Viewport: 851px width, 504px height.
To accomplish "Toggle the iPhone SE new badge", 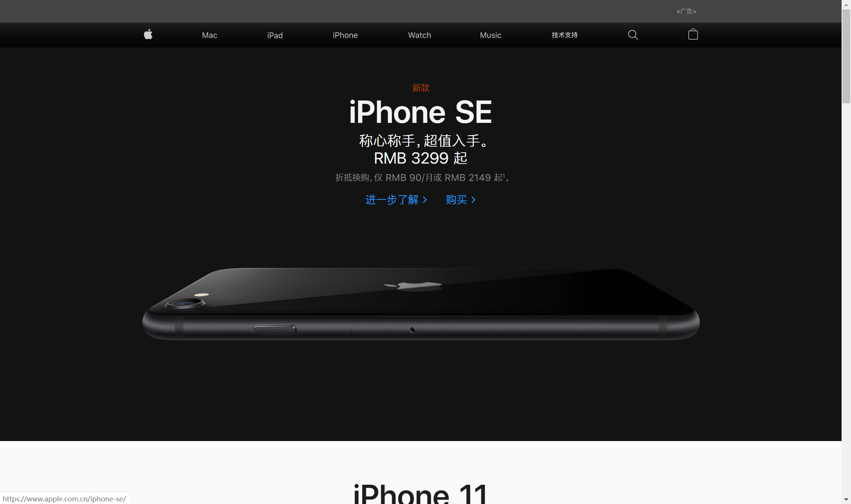I will click(x=420, y=87).
